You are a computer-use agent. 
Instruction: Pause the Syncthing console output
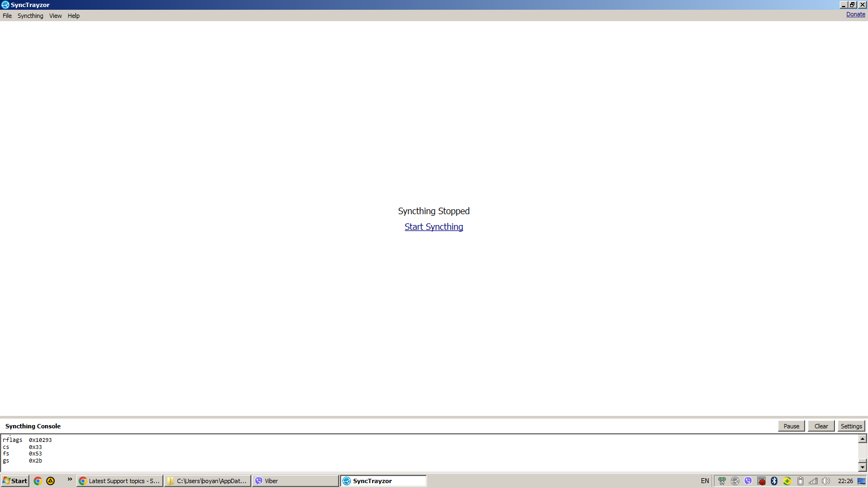[x=792, y=426]
